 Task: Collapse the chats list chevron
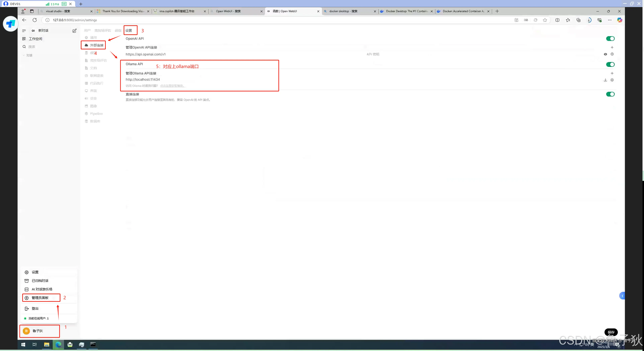[x=24, y=55]
